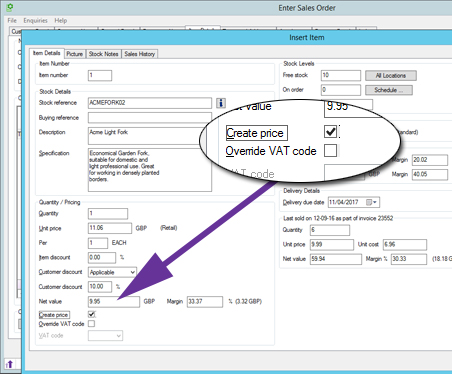This screenshot has height=374, width=452.
Task: Click the green app icon in title bar
Action: 10,7
